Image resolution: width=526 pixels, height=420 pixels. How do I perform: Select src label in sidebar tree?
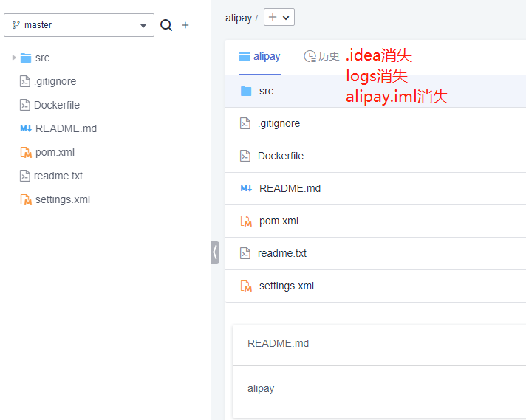[42, 58]
